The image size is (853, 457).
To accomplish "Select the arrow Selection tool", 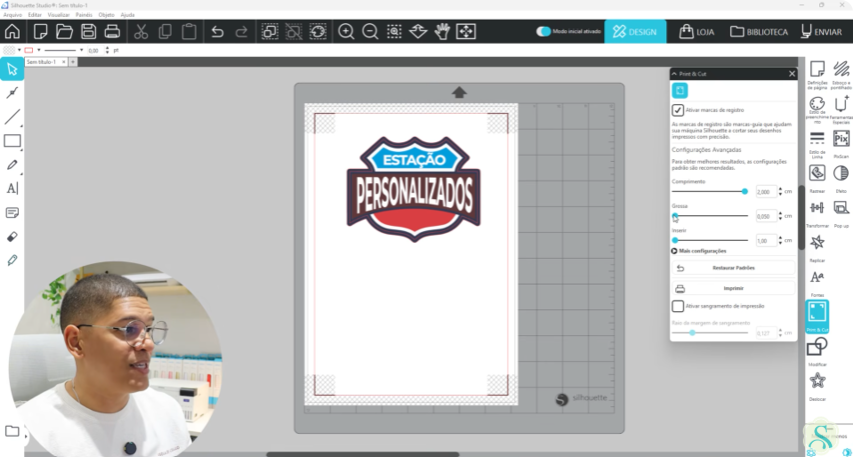I will pyautogui.click(x=12, y=69).
